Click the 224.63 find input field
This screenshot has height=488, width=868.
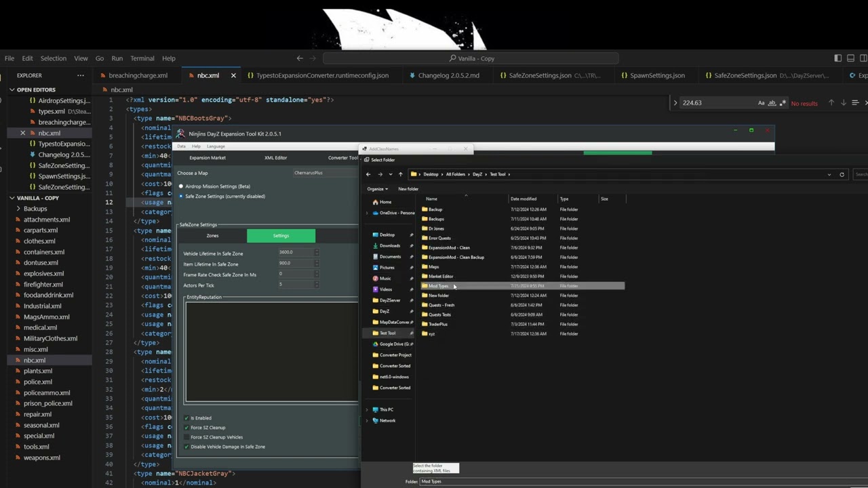click(x=717, y=103)
